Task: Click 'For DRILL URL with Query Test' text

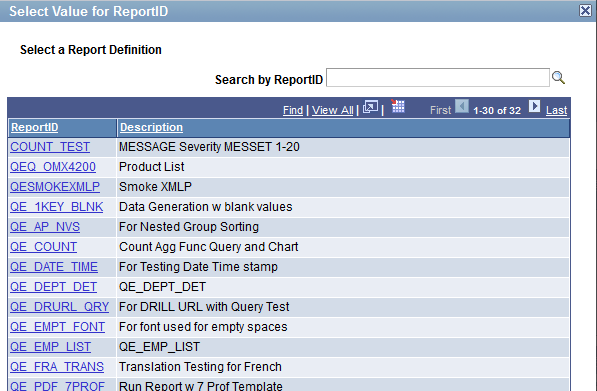Action: click(x=204, y=307)
